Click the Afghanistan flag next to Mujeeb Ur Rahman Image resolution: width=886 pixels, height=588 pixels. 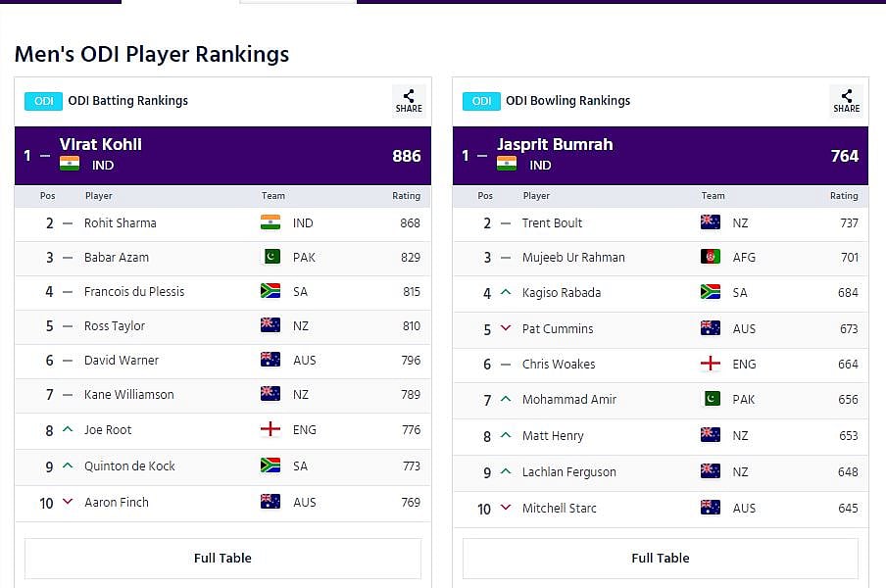click(710, 258)
